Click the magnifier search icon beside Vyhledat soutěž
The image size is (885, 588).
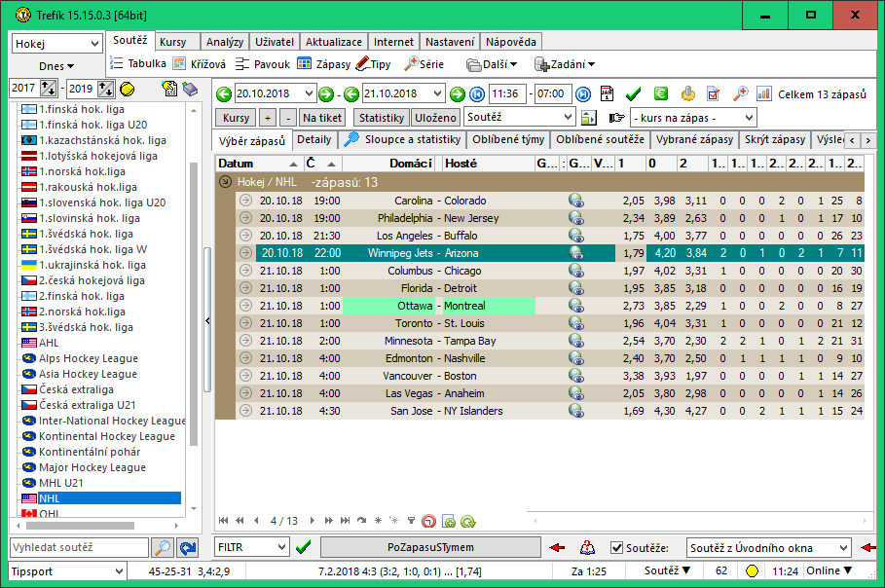(163, 547)
